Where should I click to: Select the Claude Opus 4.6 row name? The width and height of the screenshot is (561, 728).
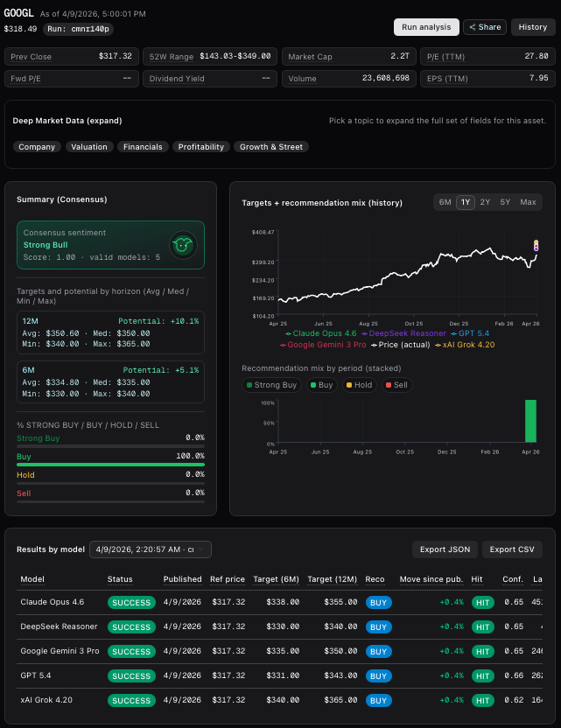point(53,602)
